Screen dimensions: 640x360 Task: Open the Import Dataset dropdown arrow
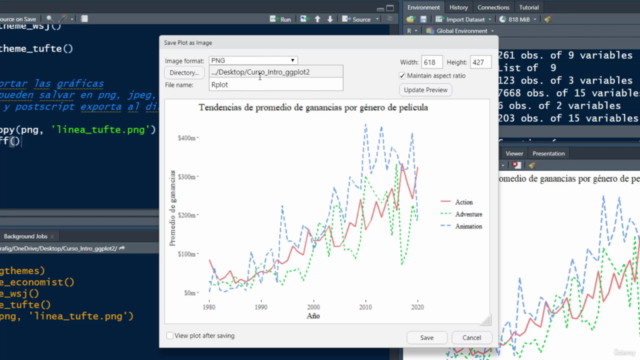[490, 19]
